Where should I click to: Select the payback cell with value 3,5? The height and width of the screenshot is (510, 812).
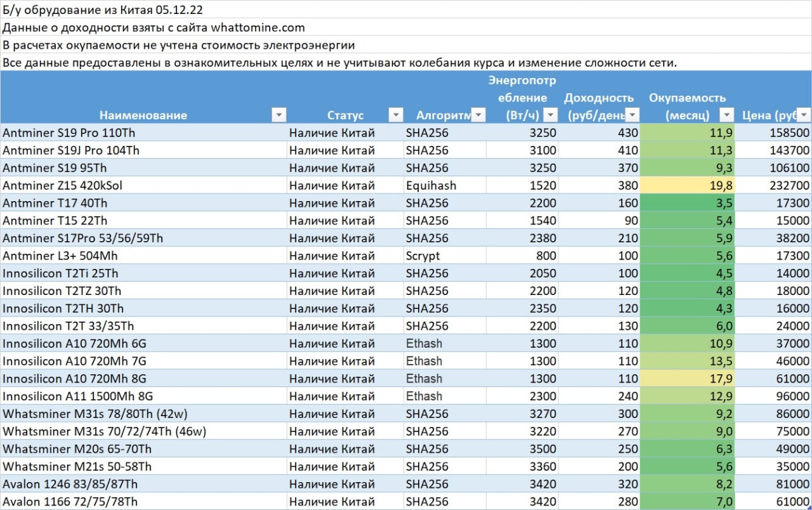pos(688,203)
